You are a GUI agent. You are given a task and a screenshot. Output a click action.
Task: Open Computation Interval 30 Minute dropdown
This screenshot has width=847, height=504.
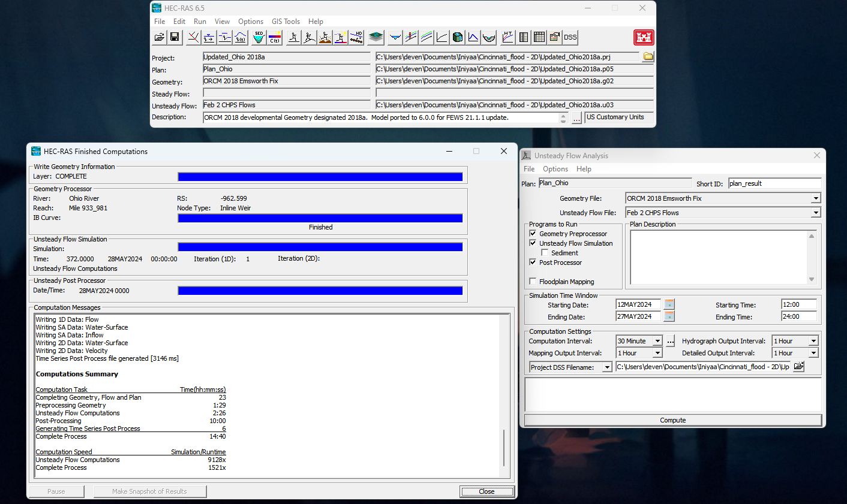[657, 341]
